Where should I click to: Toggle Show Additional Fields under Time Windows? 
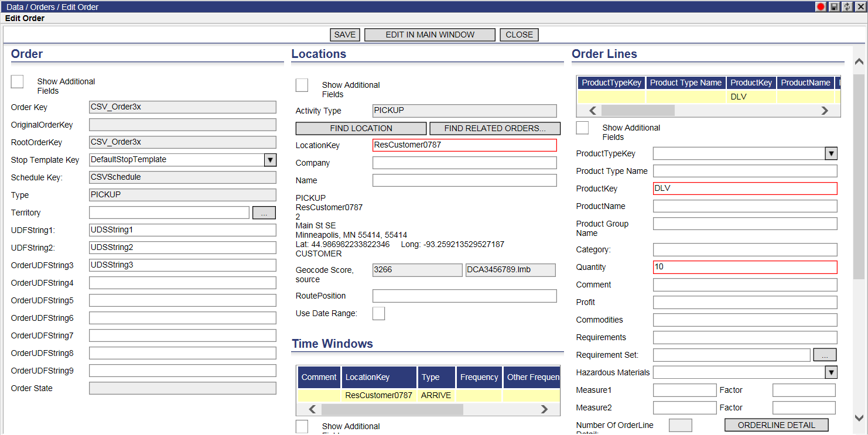302,426
